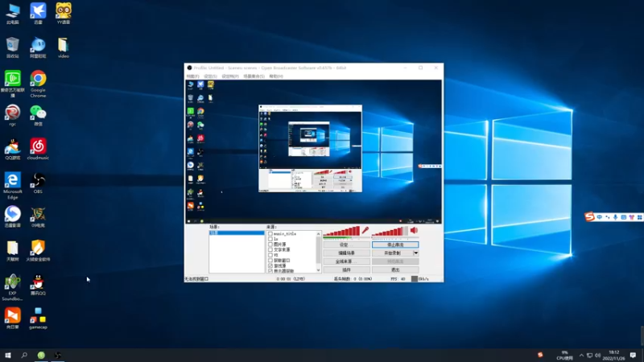Open the This PC desktop icon

[x=12, y=14]
